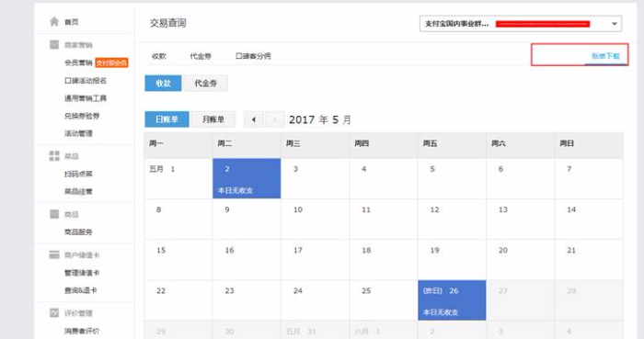The height and width of the screenshot is (339, 644).
Task: Open 菜品经营 in the sidebar
Action: (78, 191)
